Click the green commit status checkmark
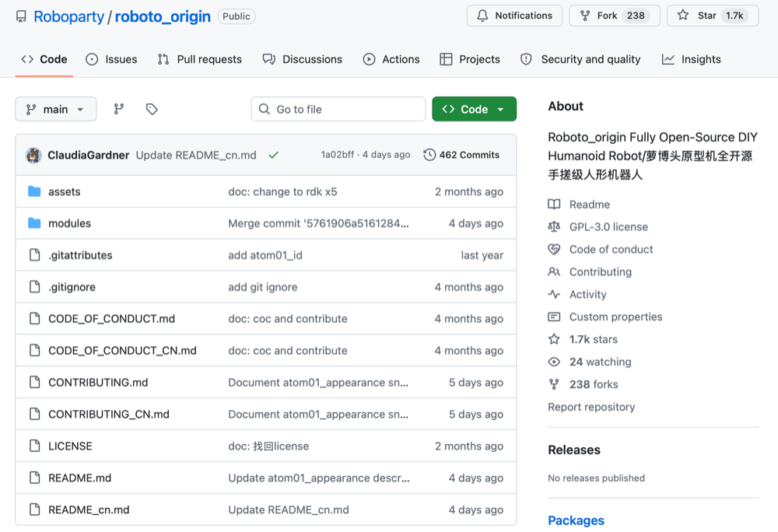Image resolution: width=778 pixels, height=532 pixels. click(x=273, y=156)
